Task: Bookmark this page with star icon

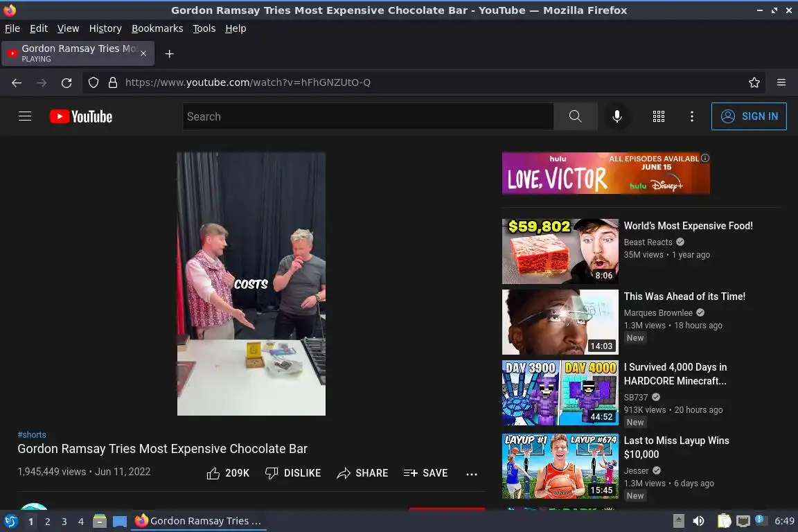Action: point(754,82)
